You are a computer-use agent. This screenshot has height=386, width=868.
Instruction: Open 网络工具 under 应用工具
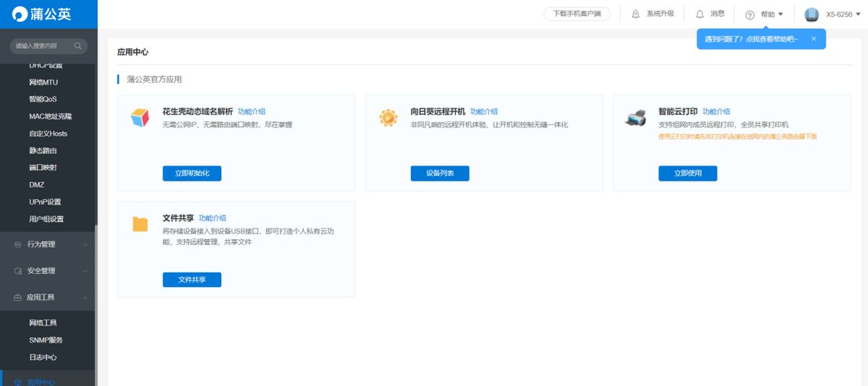[43, 323]
